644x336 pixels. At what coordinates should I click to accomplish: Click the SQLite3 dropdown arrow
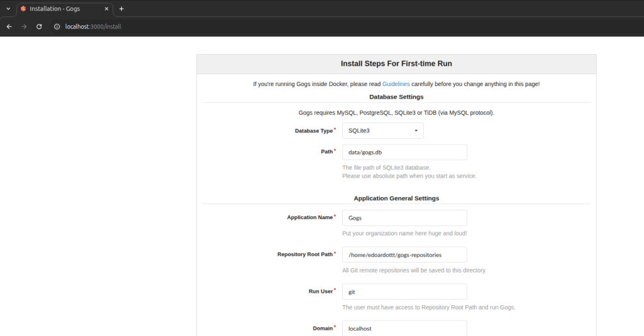(x=416, y=131)
